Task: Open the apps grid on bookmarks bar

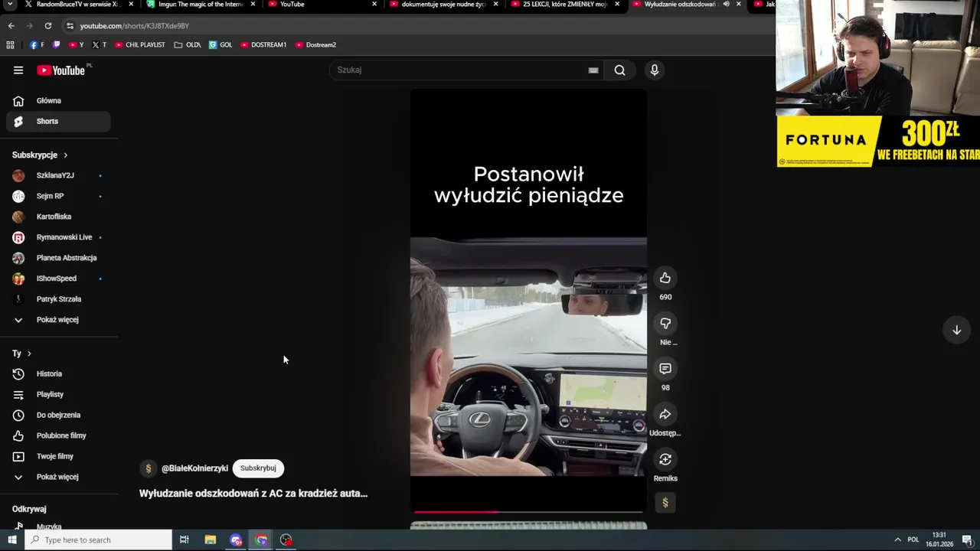Action: (10, 45)
